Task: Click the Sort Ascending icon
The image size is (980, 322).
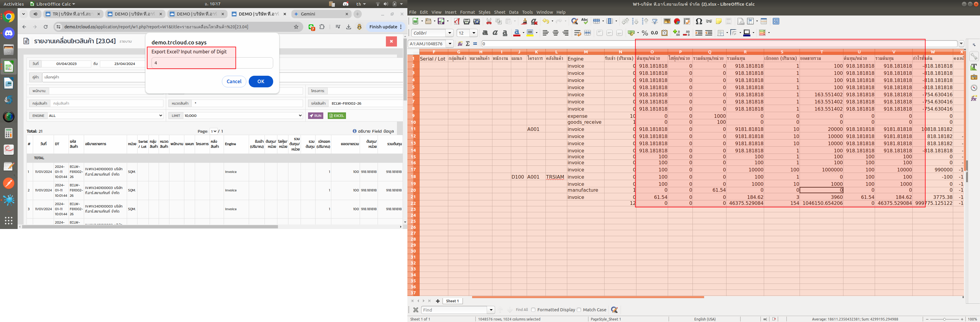Action: click(x=635, y=21)
